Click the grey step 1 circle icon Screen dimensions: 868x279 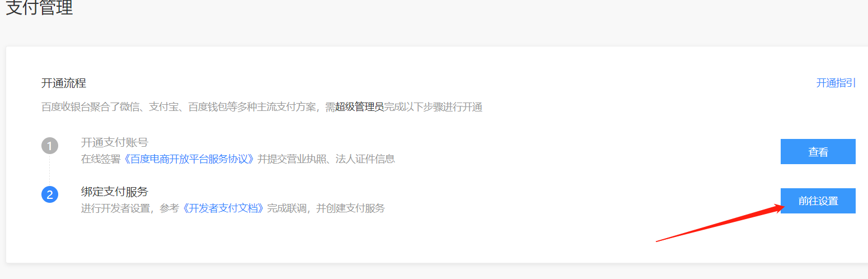pos(50,146)
